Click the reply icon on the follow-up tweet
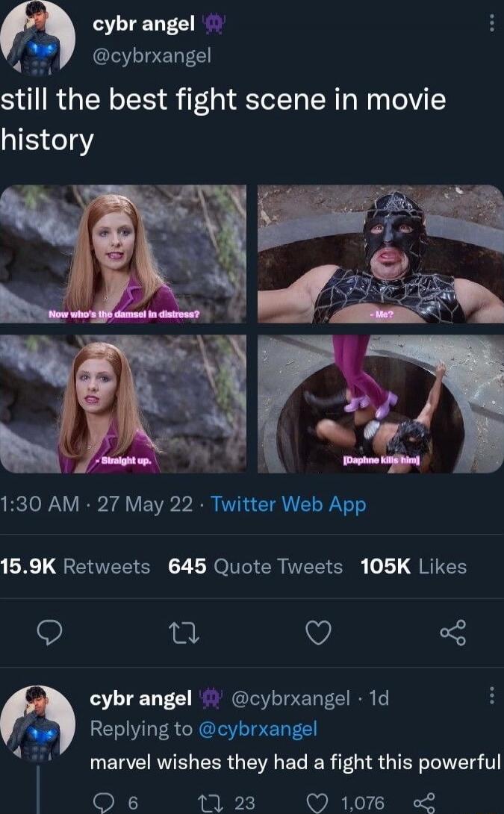Image resolution: width=504 pixels, height=814 pixels. (102, 803)
